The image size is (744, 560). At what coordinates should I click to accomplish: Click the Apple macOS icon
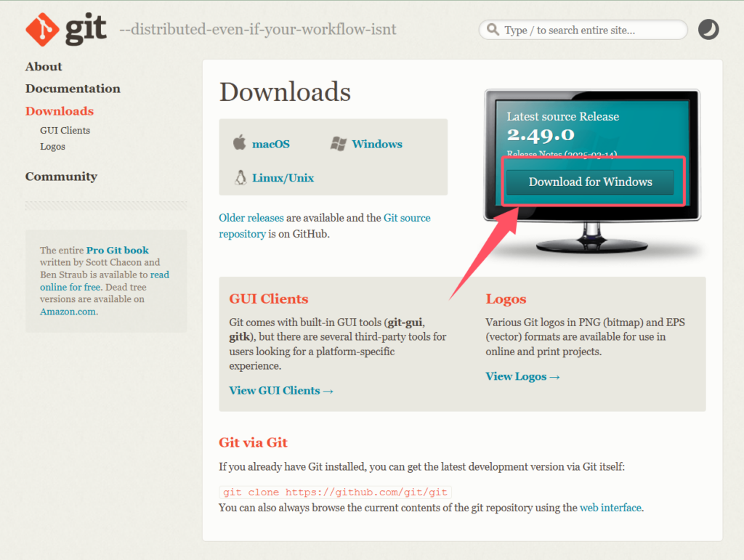[240, 142]
